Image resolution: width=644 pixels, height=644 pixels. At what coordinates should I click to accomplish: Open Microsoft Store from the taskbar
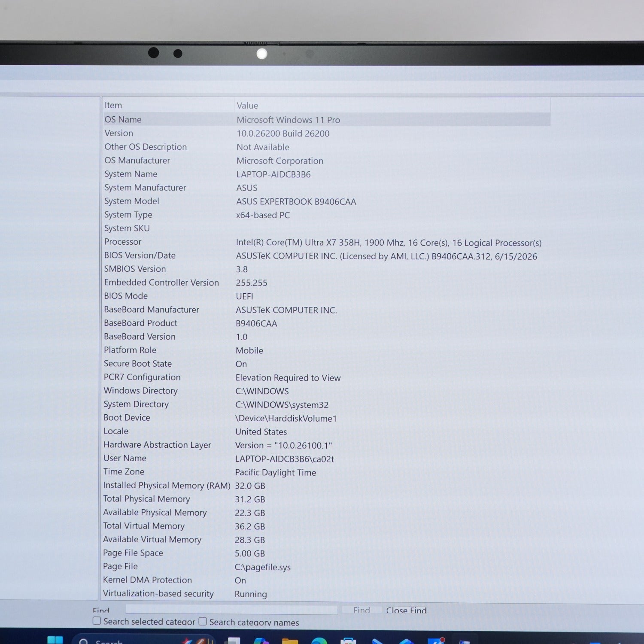348,641
